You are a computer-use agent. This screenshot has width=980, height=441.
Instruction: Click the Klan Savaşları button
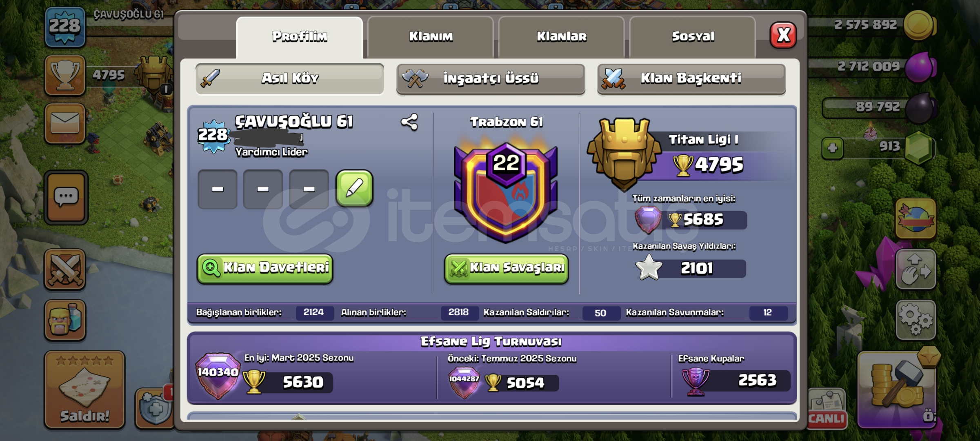tap(507, 268)
